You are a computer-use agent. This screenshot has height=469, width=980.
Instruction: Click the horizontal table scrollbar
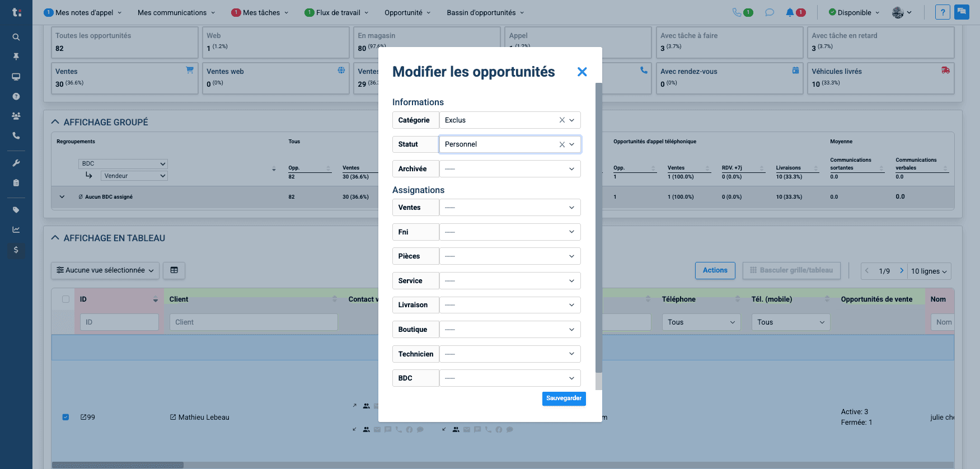(118, 465)
